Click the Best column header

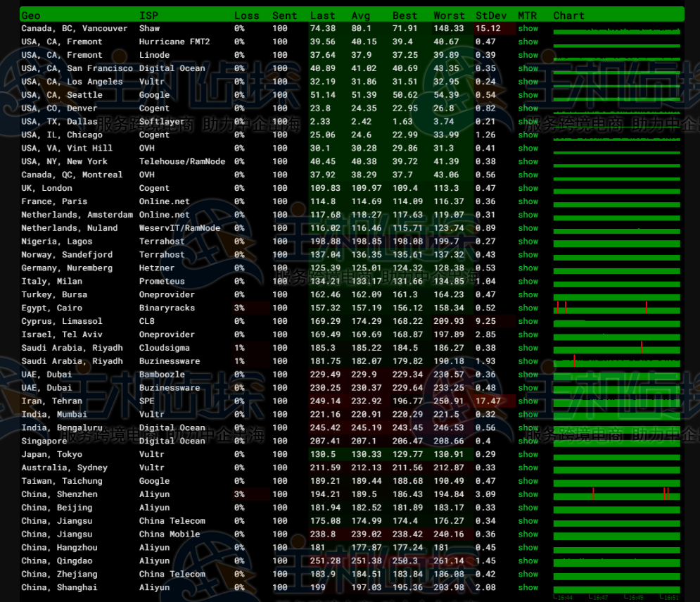pyautogui.click(x=405, y=15)
